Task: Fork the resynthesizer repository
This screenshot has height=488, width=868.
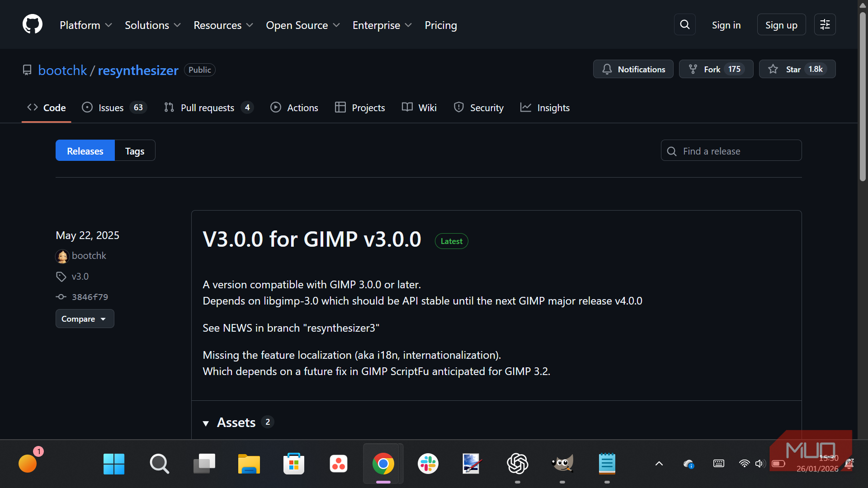Action: coord(716,69)
